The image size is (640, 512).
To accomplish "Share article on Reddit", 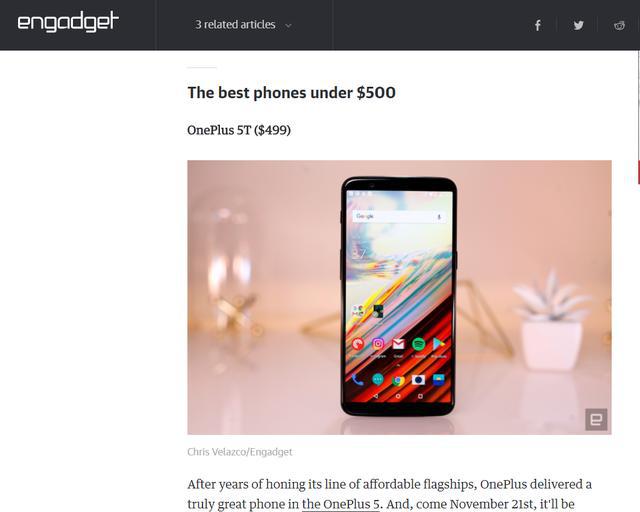I will coord(619,25).
